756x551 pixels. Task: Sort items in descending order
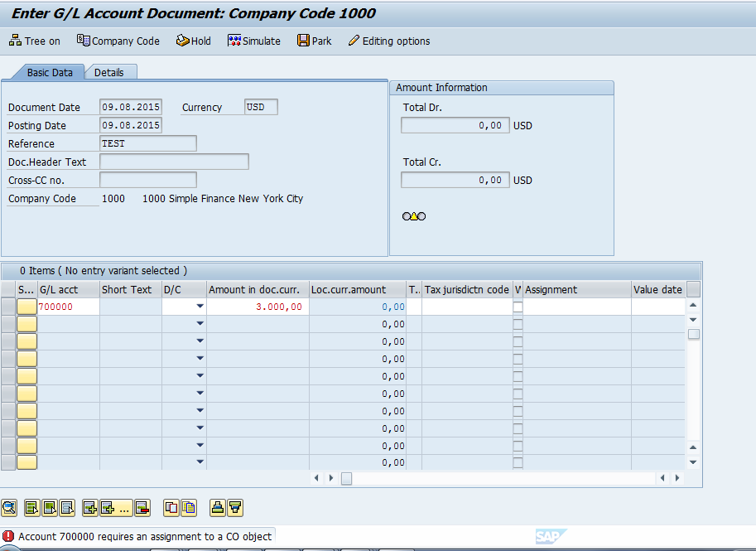235,508
